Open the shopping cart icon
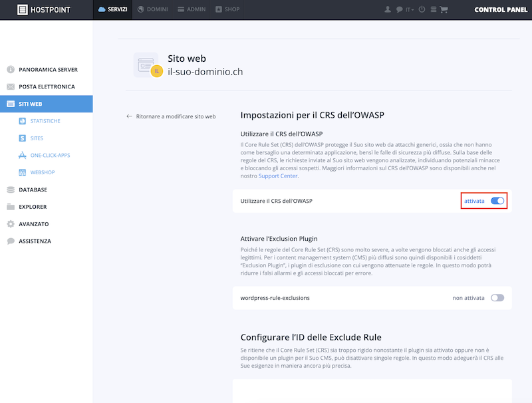 pos(444,9)
